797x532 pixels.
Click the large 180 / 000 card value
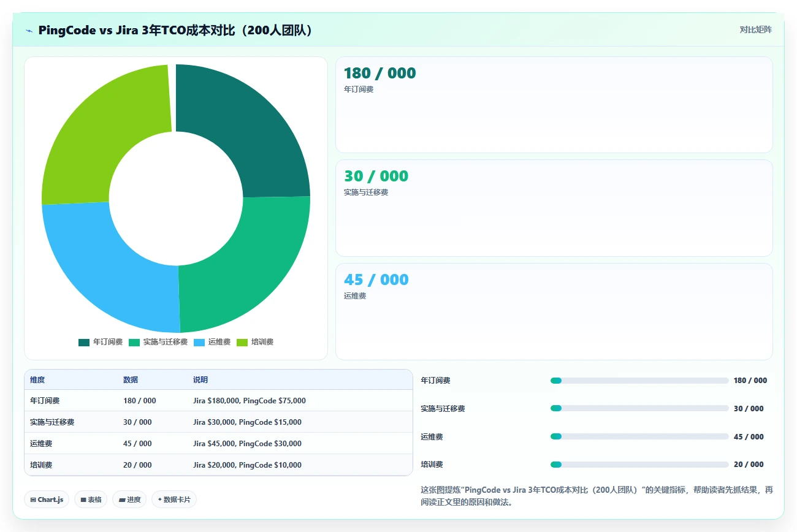[x=379, y=73]
